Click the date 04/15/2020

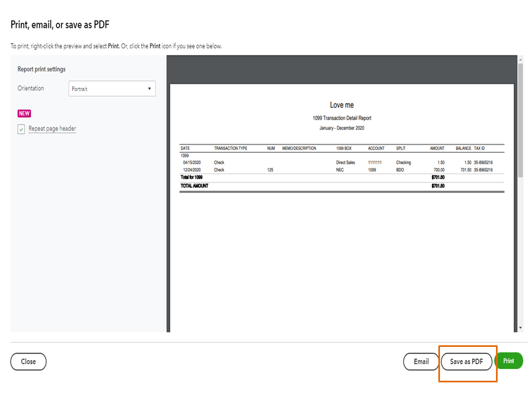tap(192, 162)
